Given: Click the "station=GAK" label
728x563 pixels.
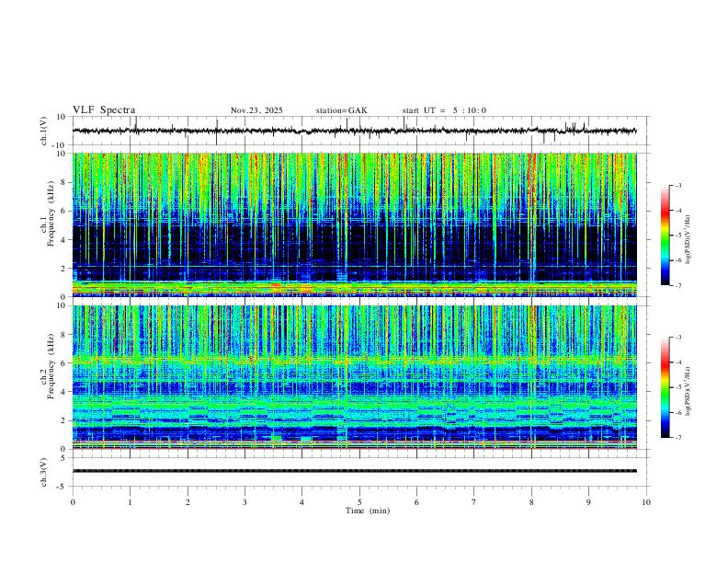Looking at the screenshot, I should tap(342, 110).
